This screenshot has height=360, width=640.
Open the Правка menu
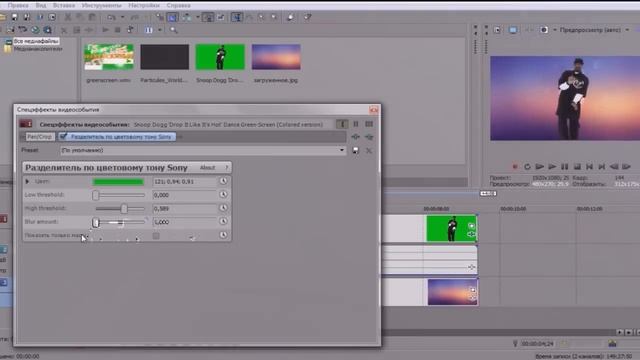(x=18, y=5)
